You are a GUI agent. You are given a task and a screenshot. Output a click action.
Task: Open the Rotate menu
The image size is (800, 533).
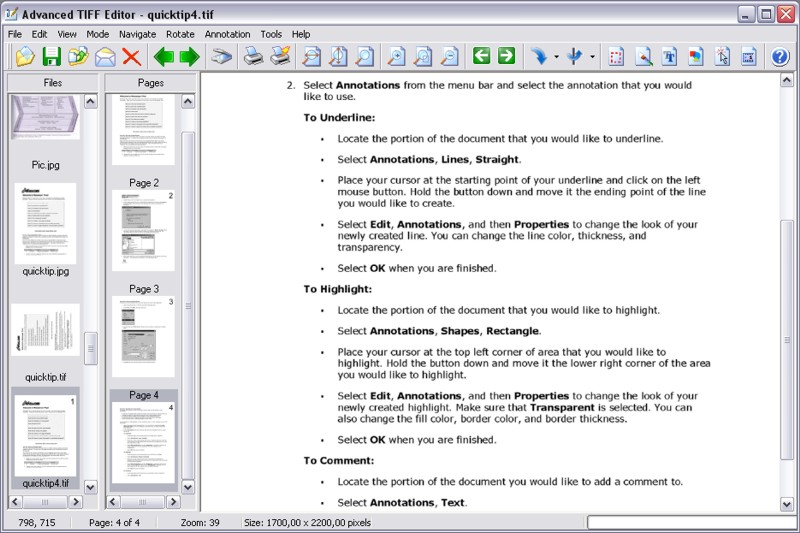pyautogui.click(x=180, y=34)
